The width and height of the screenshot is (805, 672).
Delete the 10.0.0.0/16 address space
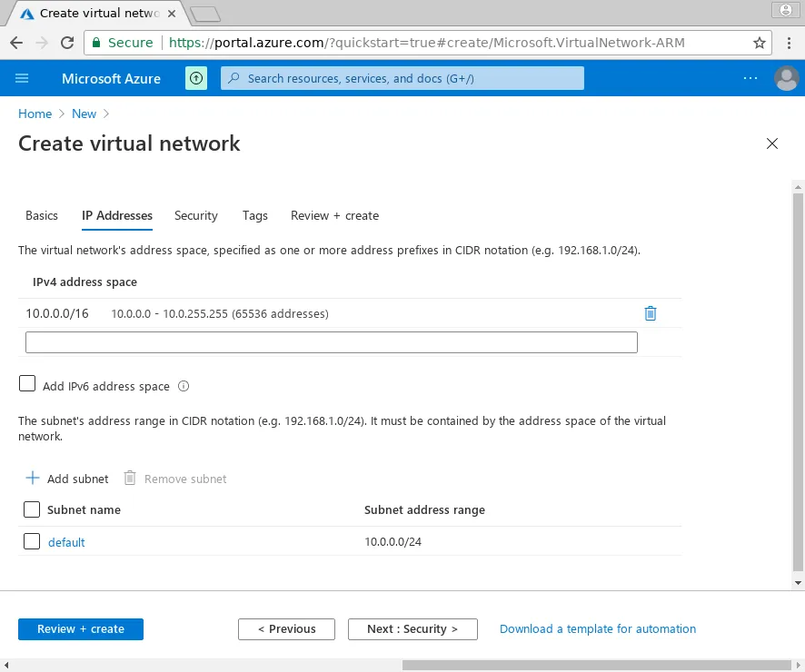click(x=650, y=313)
